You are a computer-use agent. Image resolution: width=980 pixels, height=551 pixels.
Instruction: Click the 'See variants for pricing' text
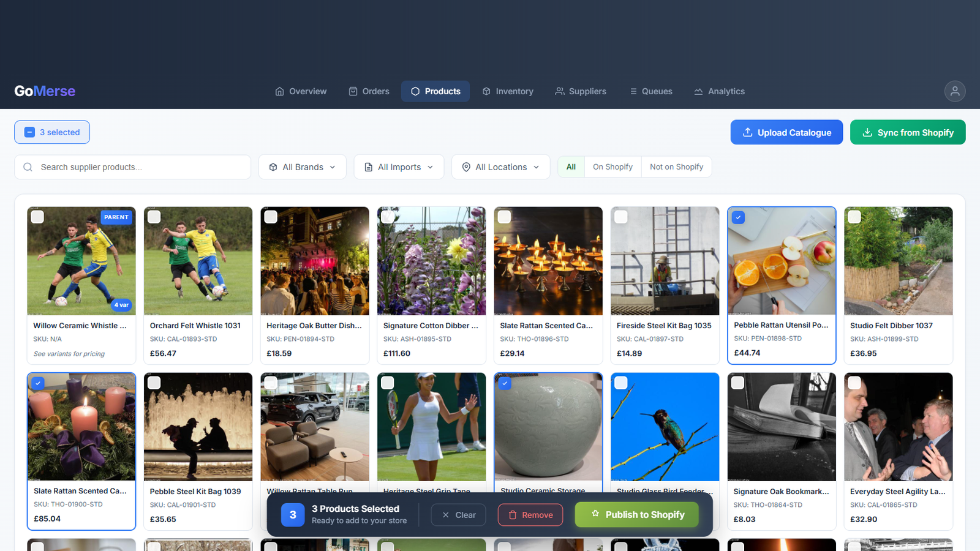tap(69, 354)
